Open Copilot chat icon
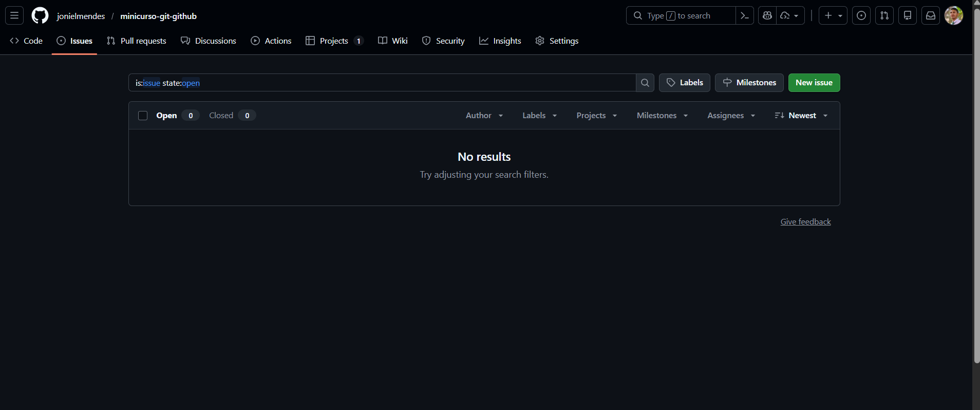The width and height of the screenshot is (980, 410). 767,16
